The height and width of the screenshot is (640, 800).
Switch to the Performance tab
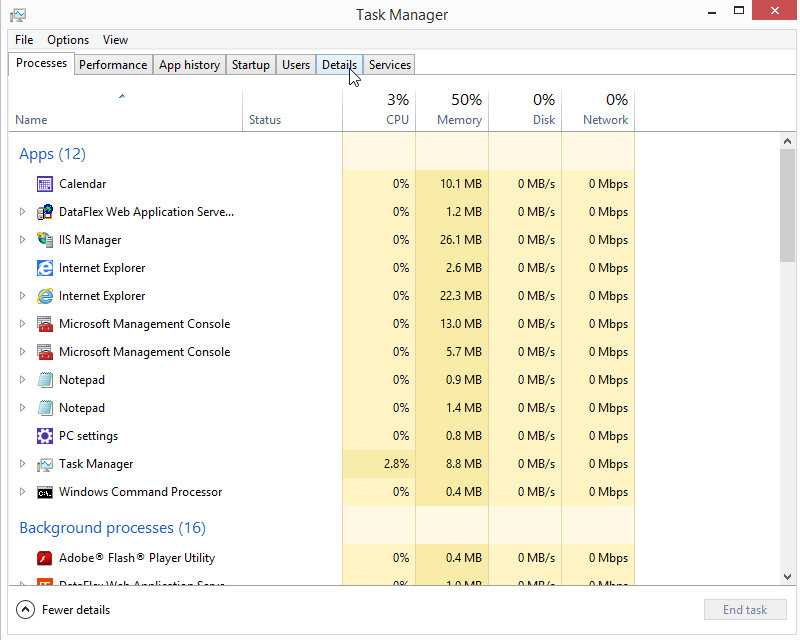point(113,65)
